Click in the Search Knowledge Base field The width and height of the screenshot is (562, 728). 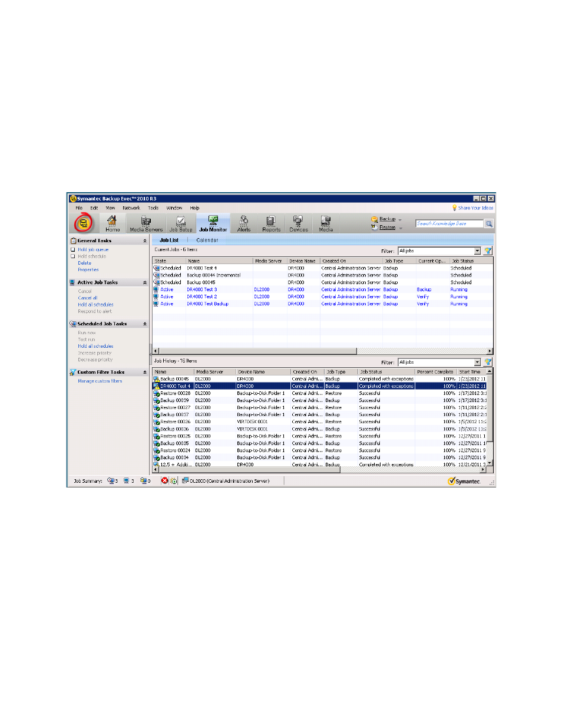coord(449,223)
